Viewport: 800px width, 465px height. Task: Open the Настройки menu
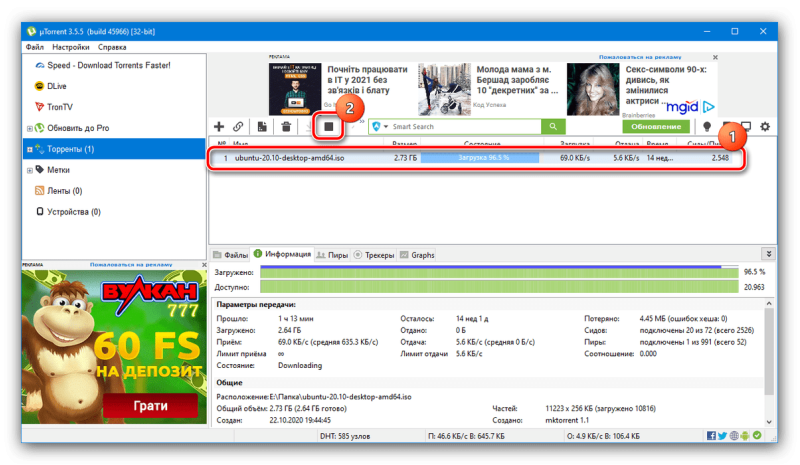[x=71, y=47]
